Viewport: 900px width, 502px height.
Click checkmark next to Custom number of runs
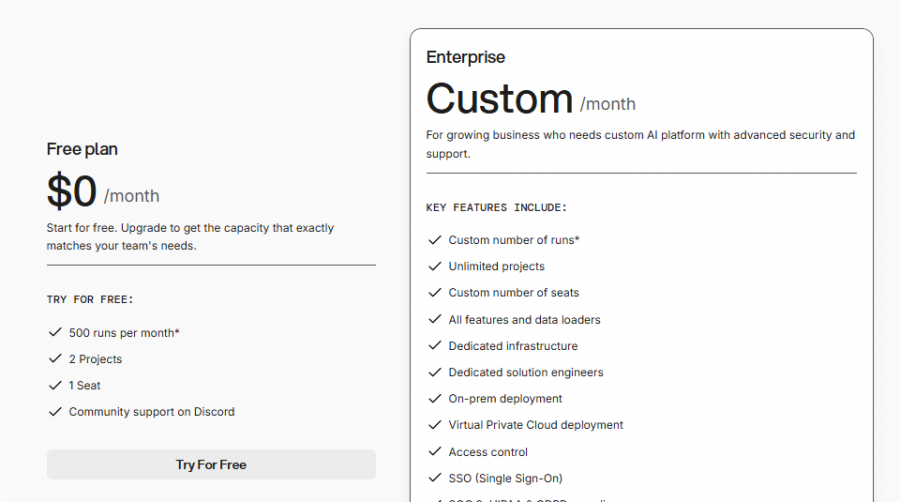coord(434,240)
